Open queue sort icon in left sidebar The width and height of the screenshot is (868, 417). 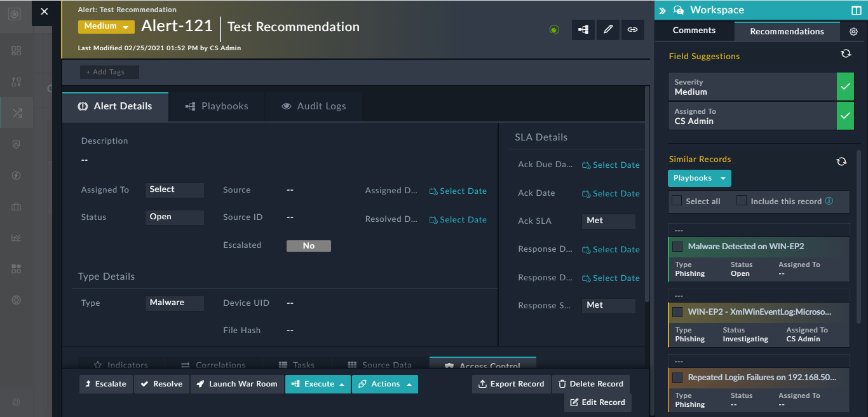tap(17, 82)
